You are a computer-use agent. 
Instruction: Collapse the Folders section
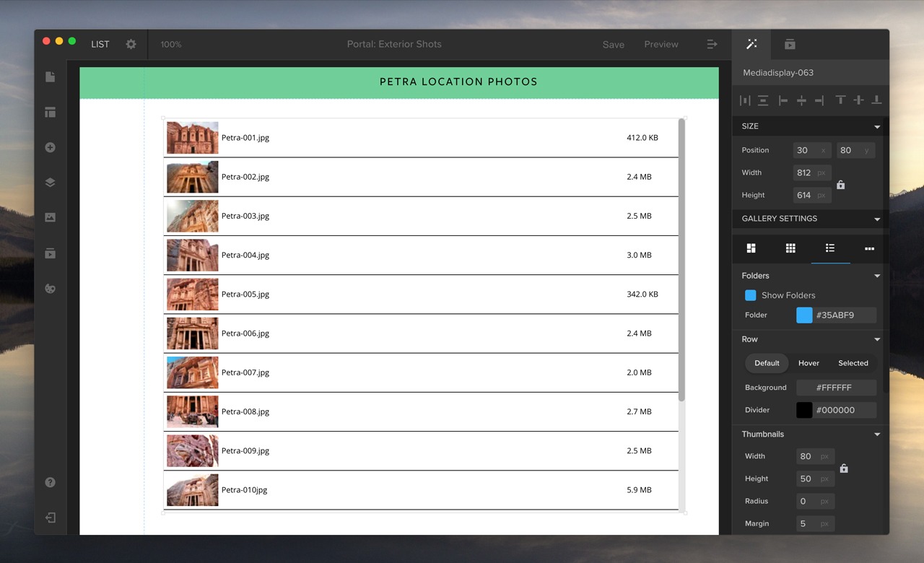pyautogui.click(x=877, y=276)
